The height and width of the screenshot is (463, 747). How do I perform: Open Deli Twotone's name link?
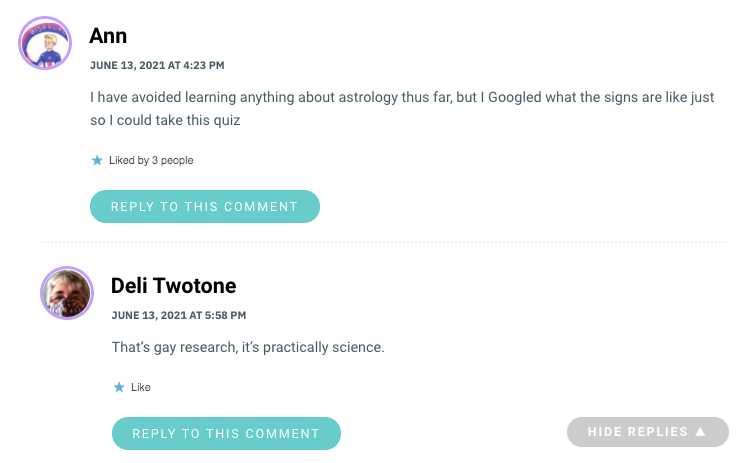pyautogui.click(x=173, y=286)
